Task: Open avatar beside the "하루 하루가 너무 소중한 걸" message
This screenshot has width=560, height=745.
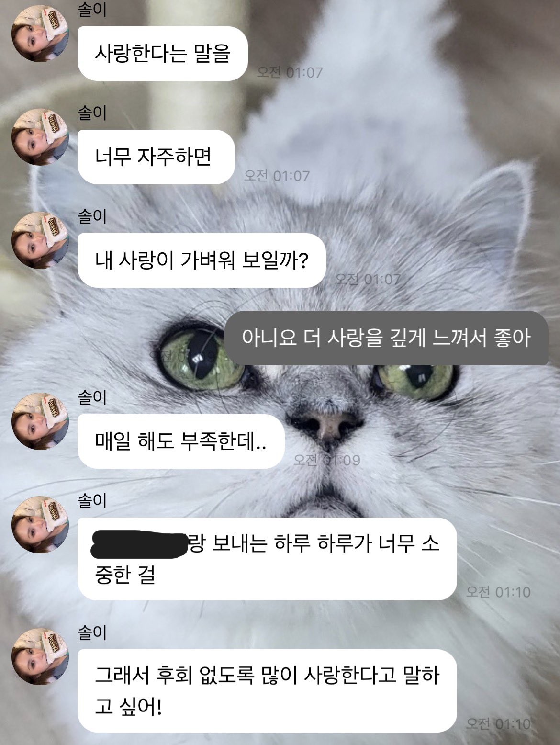Action: coord(40,525)
